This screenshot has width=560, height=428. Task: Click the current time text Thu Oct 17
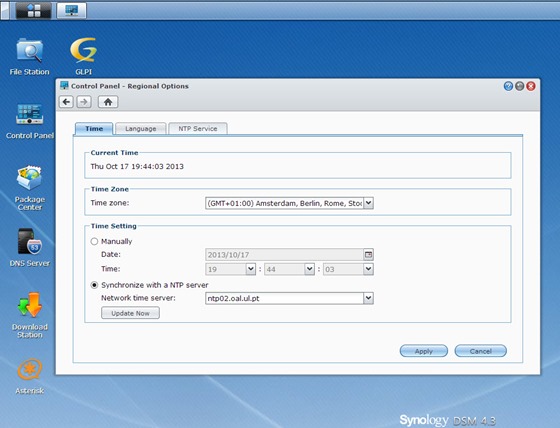click(137, 166)
